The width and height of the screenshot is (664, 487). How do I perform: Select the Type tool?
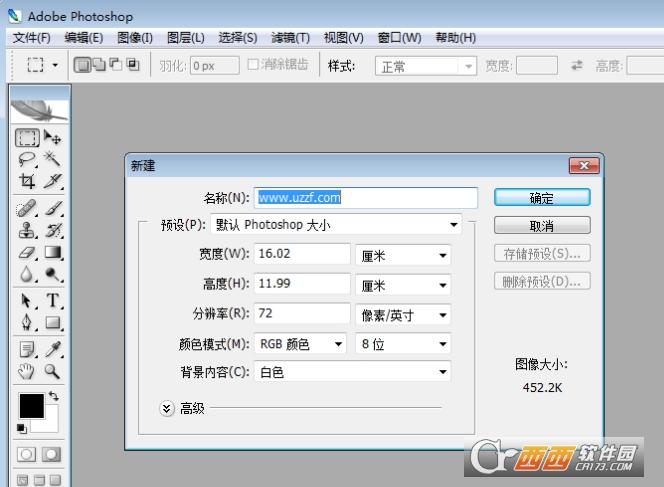[x=53, y=301]
